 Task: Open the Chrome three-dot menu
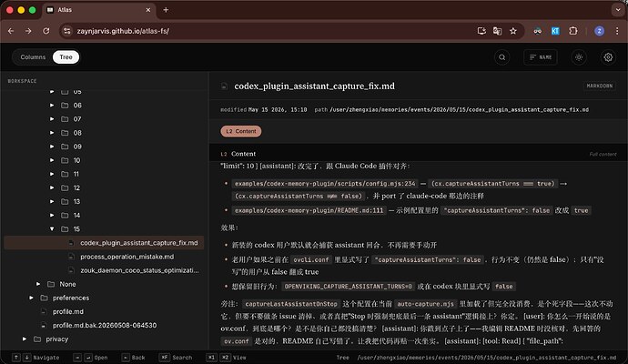coord(617,31)
